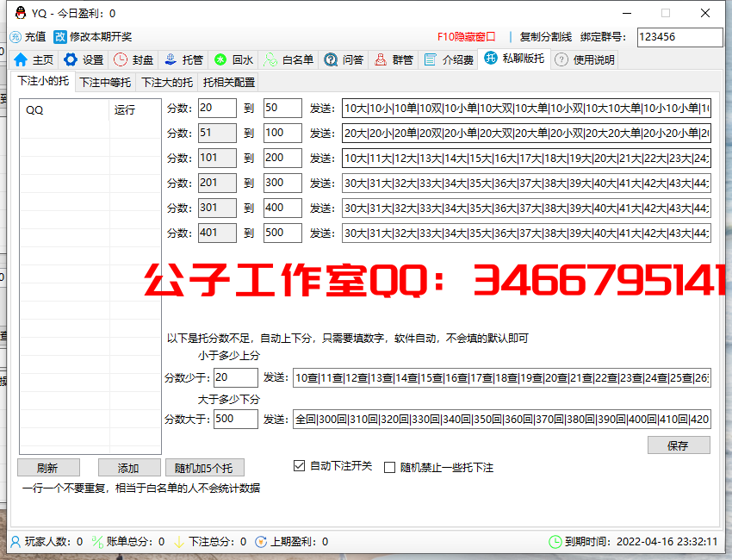Open the 介绍费 tab
The width and height of the screenshot is (732, 560).
(x=448, y=59)
